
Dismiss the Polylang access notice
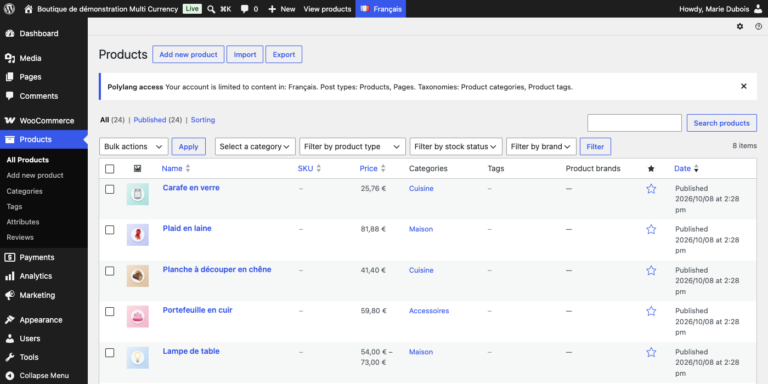[744, 86]
